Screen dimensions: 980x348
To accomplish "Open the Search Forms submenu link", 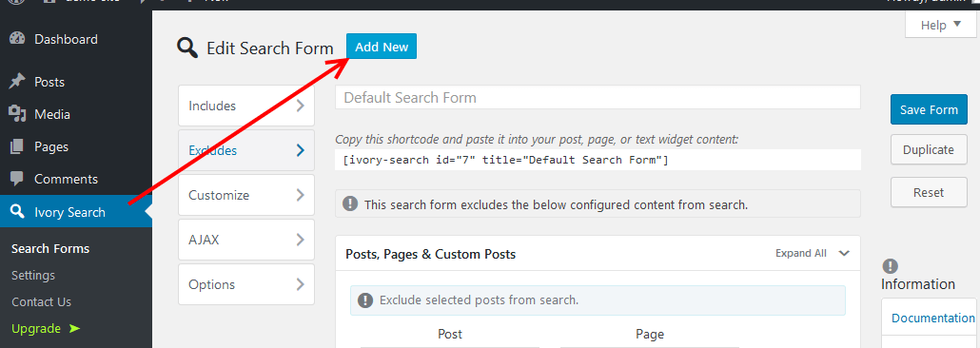I will tap(50, 249).
